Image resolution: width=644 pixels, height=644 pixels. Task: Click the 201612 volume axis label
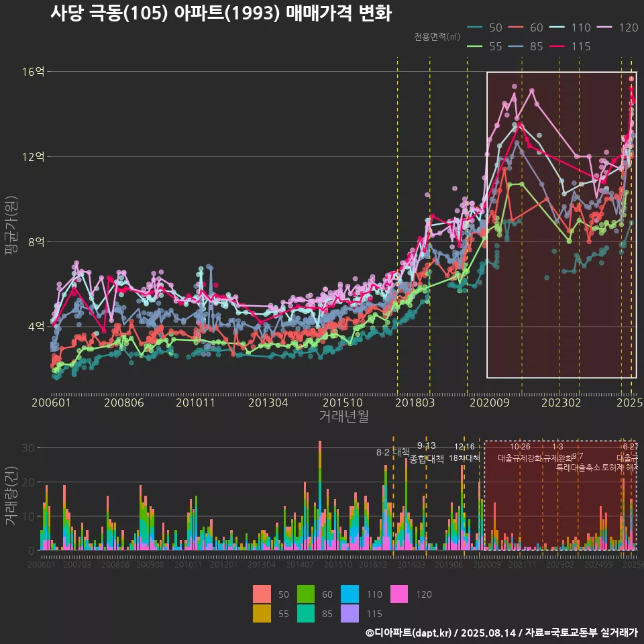pyautogui.click(x=373, y=564)
